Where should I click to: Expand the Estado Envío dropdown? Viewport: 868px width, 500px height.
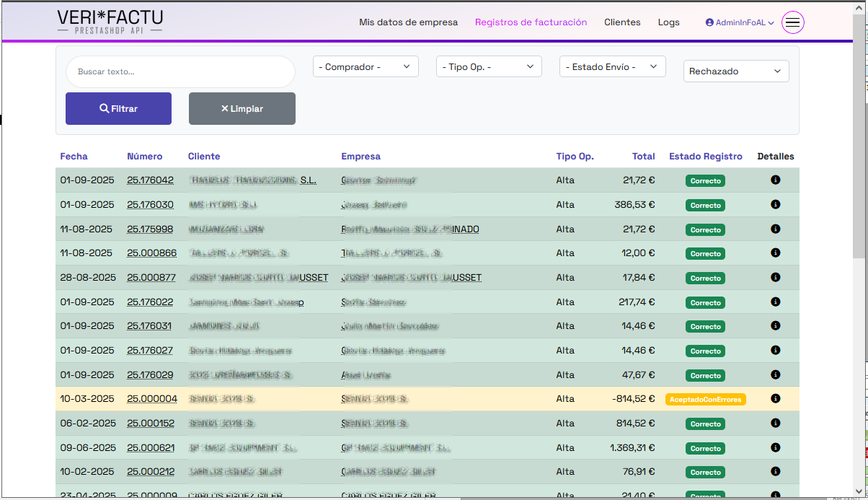[612, 67]
